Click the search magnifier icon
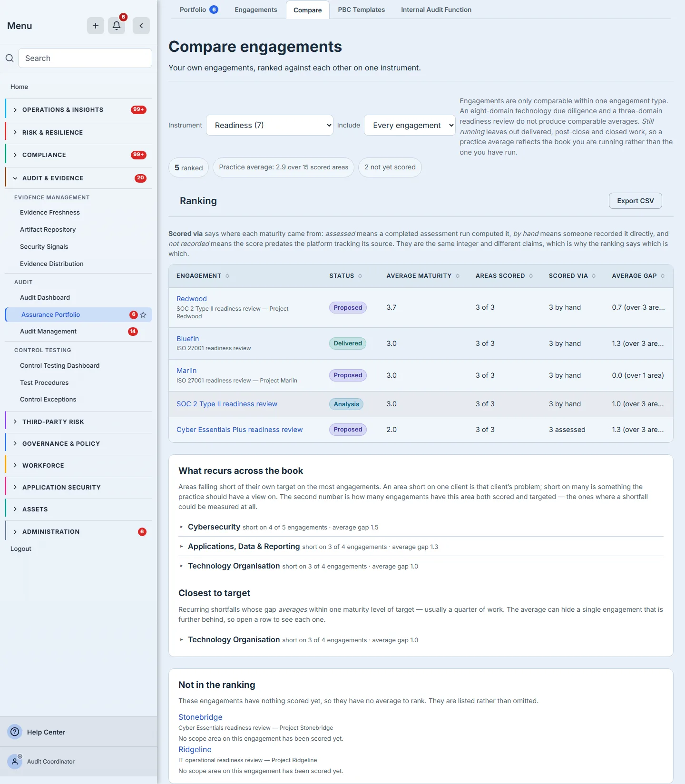This screenshot has width=685, height=784. pyautogui.click(x=10, y=58)
